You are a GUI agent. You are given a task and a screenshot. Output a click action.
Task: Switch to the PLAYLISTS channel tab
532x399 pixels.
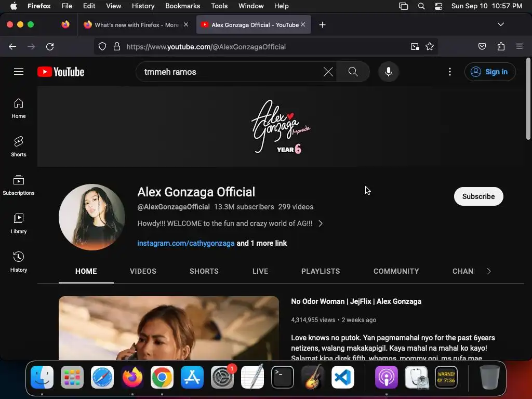pos(321,271)
